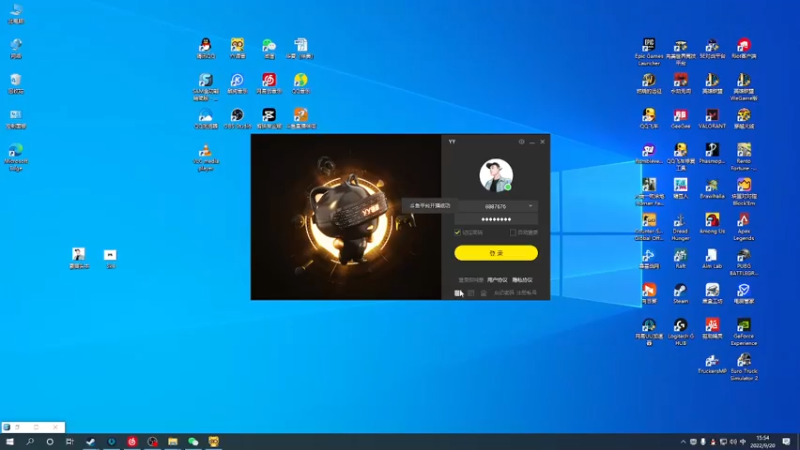This screenshot has height=450, width=800.
Task: Click the third login-method icon at bottom of YY
Action: click(484, 293)
